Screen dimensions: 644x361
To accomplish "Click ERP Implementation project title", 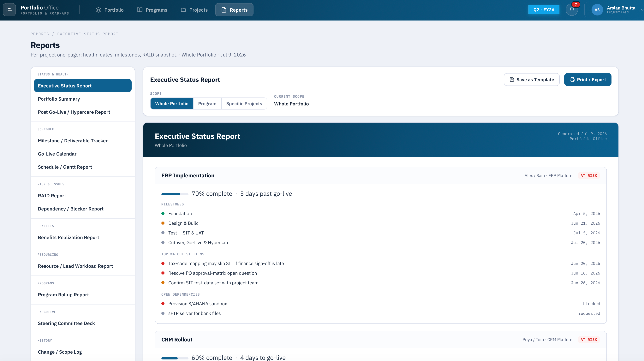I will pos(188,175).
